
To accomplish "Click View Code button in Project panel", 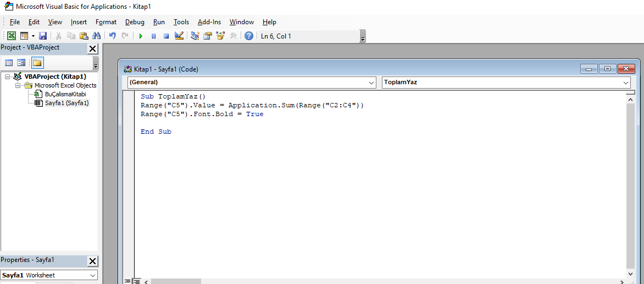I will click(9, 63).
